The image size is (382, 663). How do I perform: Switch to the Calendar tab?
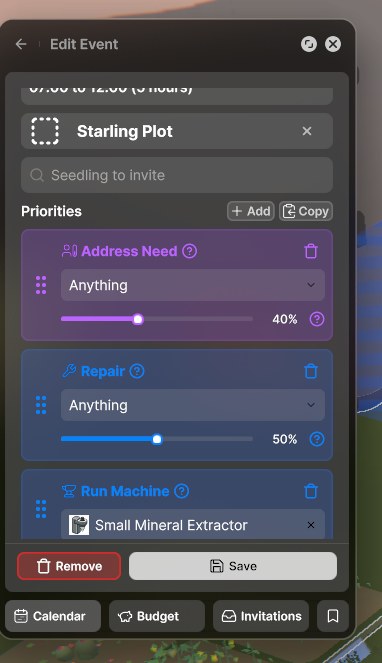[x=53, y=616]
